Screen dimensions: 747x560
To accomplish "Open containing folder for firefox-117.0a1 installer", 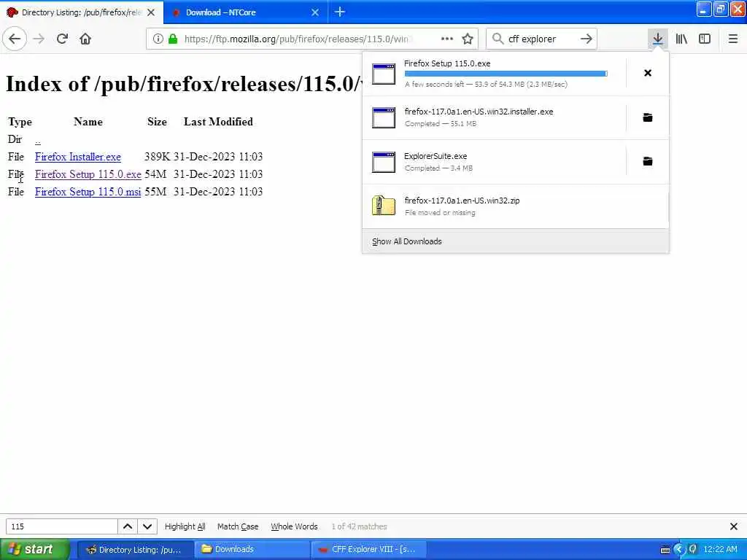I will pyautogui.click(x=648, y=117).
